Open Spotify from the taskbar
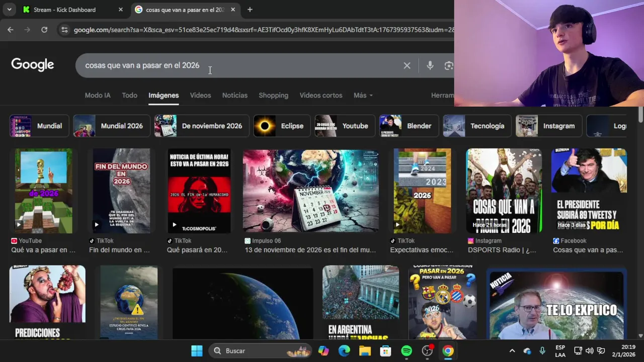 point(407,350)
